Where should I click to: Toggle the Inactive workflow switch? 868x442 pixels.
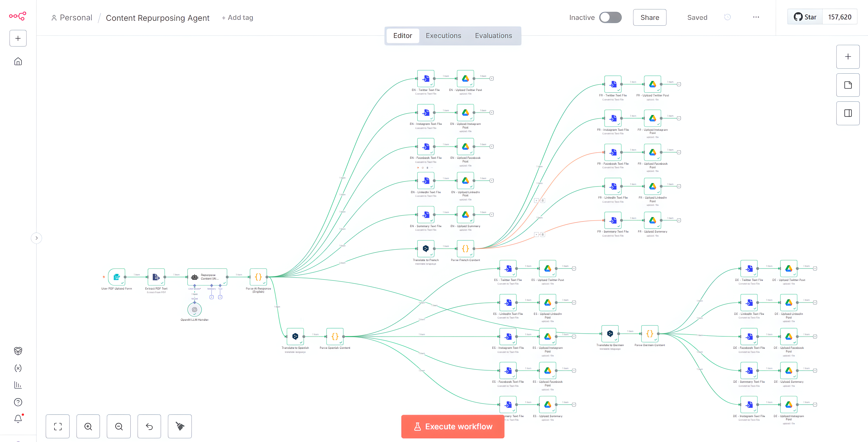coord(610,18)
